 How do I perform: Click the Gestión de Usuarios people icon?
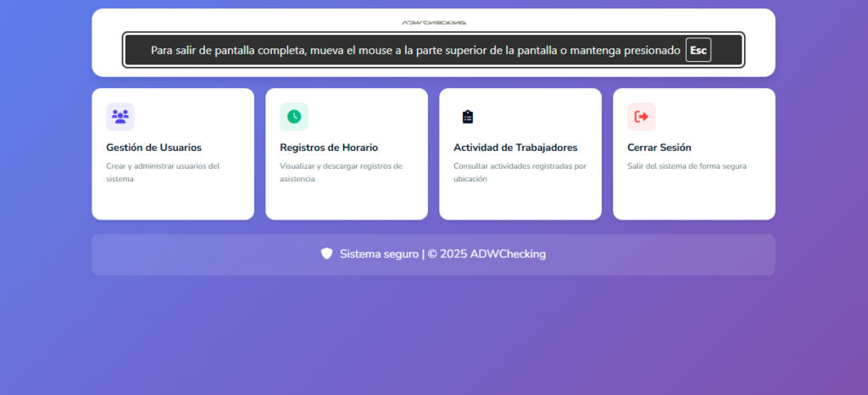(120, 116)
